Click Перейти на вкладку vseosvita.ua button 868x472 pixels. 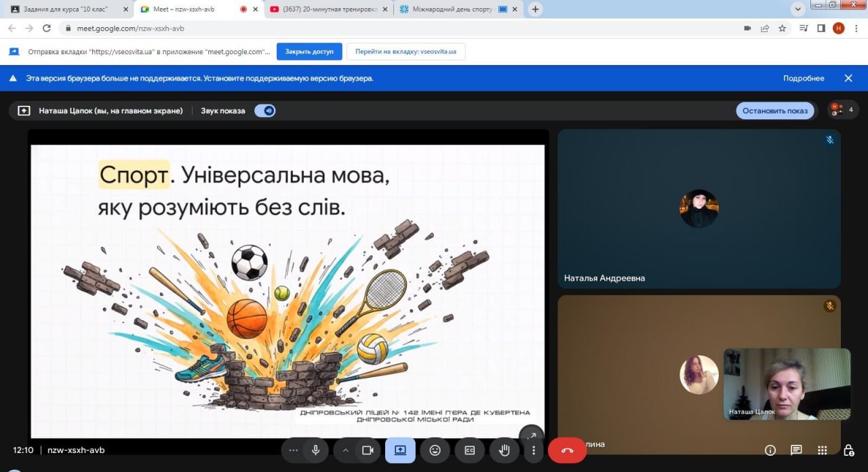point(406,52)
